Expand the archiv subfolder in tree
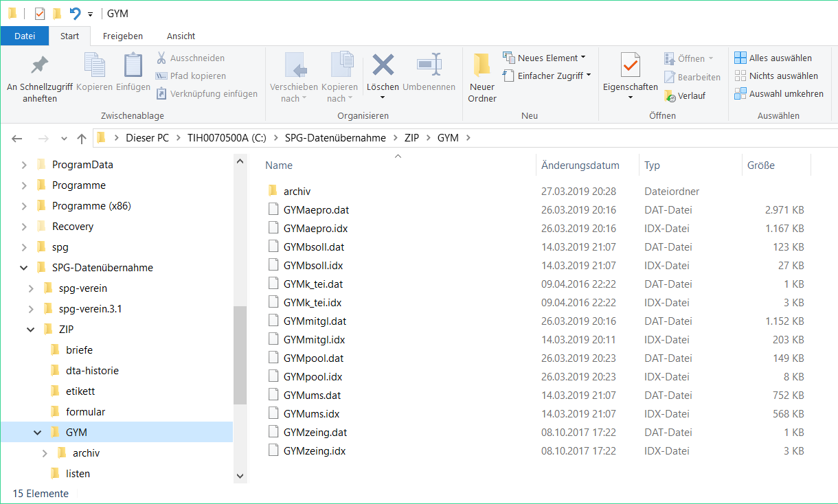The height and width of the screenshot is (504, 838). coord(45,453)
